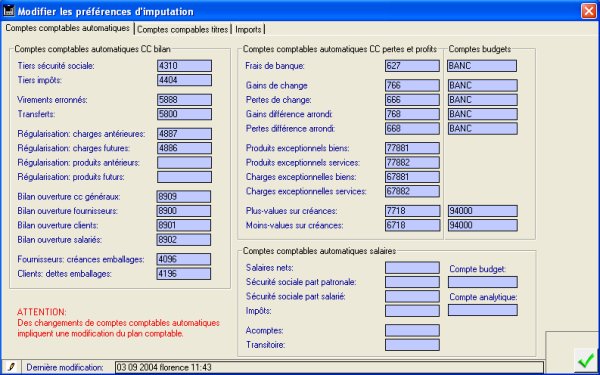This screenshot has width=600, height=375.
Task: Select Bilan ouverture salariés field 8902
Action: click(x=184, y=240)
